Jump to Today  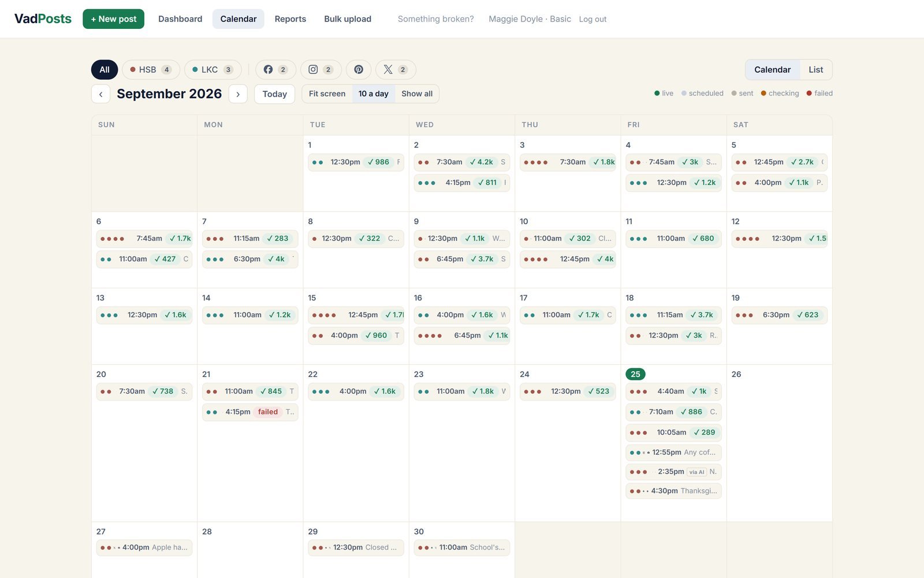[x=274, y=94]
